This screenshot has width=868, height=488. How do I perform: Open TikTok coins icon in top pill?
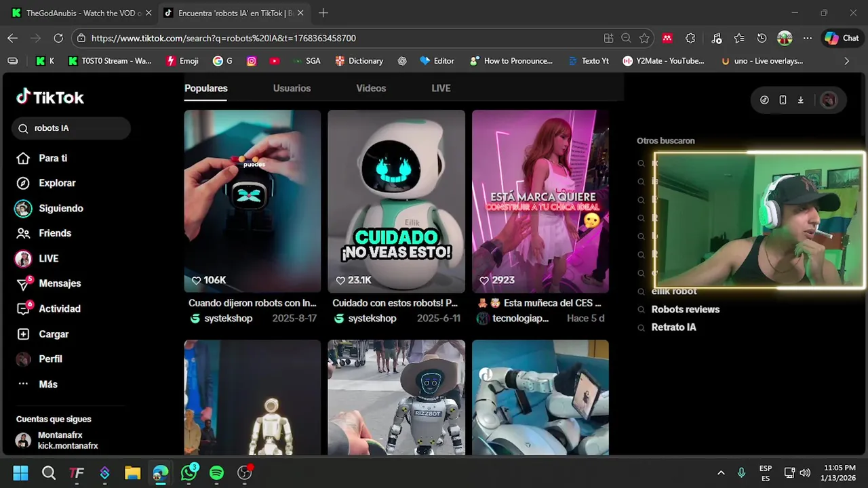764,100
